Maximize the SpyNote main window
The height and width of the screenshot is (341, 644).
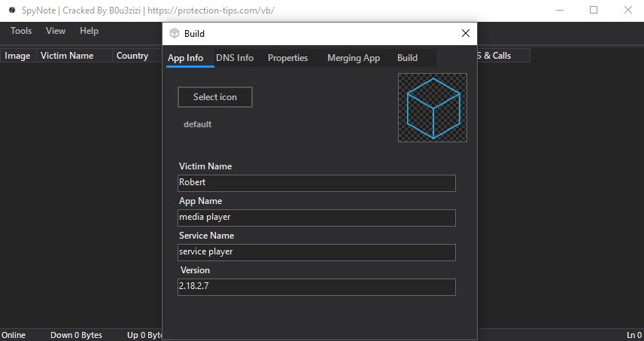tap(594, 10)
